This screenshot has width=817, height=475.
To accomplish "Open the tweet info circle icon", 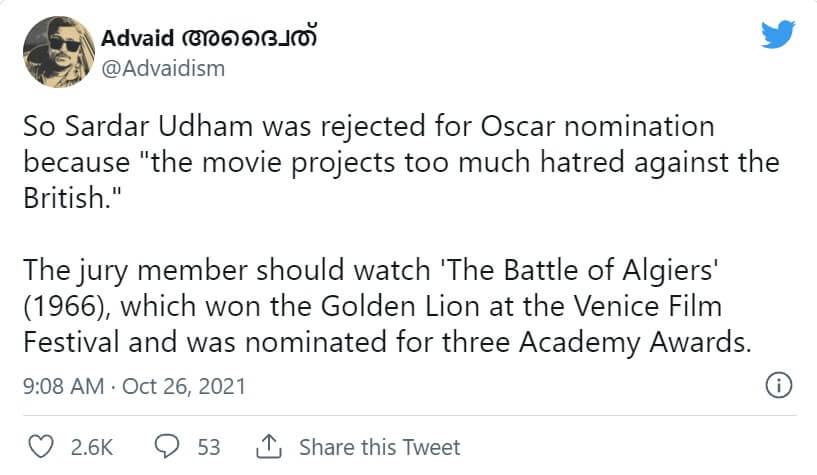I will 778,385.
